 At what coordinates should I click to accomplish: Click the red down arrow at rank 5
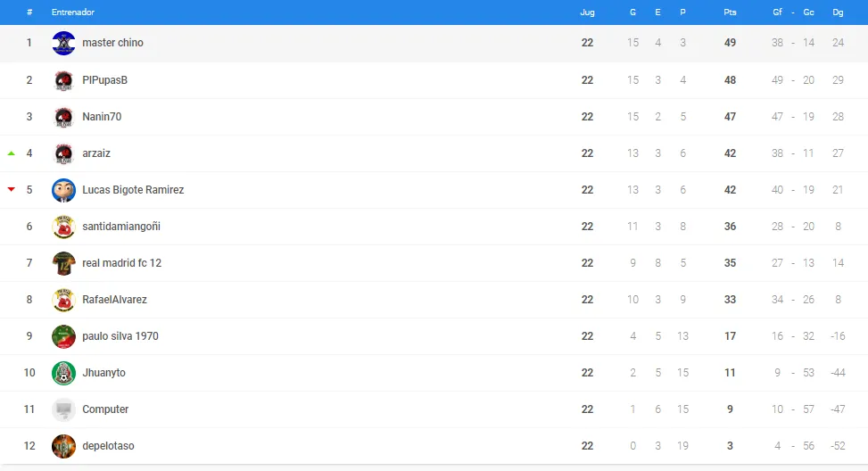(x=11, y=189)
